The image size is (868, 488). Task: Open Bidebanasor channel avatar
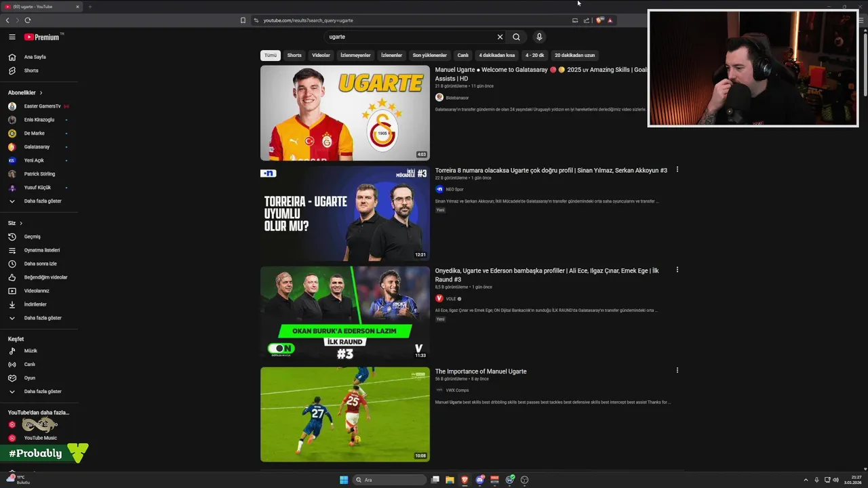439,98
